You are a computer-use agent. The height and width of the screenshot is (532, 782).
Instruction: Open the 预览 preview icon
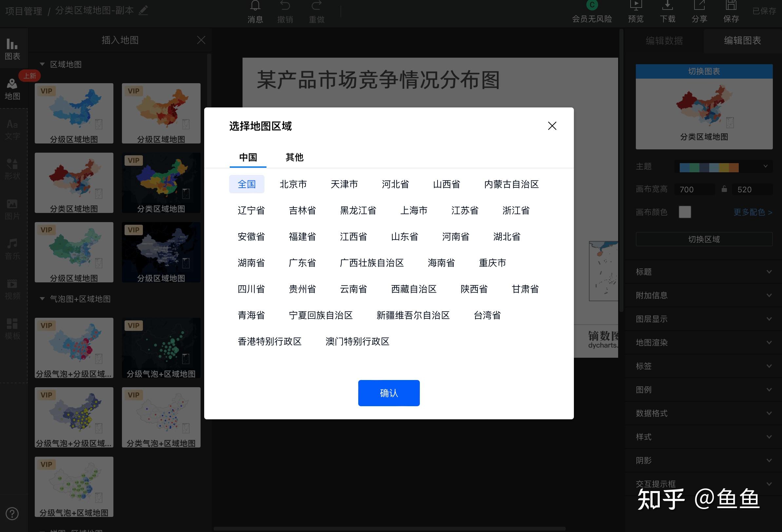click(636, 5)
